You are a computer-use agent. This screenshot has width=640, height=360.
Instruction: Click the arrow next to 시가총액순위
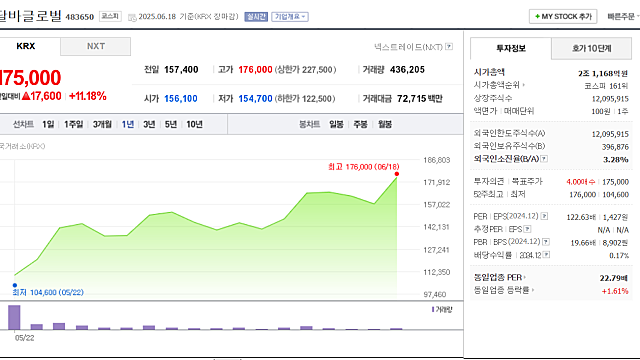(x=524, y=85)
